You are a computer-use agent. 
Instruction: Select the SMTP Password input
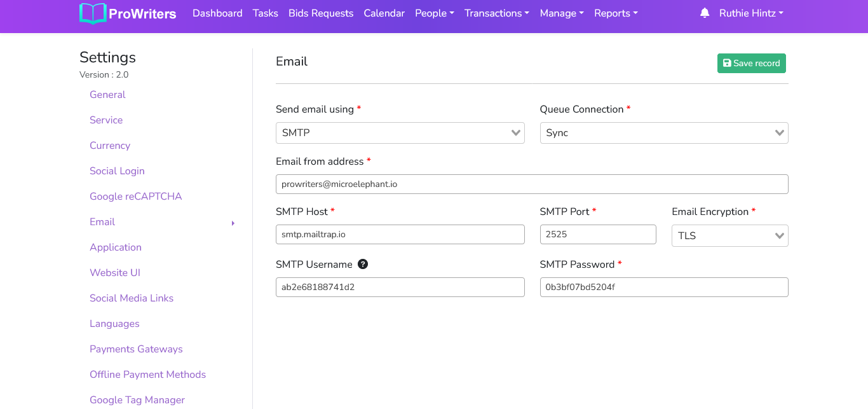point(663,287)
